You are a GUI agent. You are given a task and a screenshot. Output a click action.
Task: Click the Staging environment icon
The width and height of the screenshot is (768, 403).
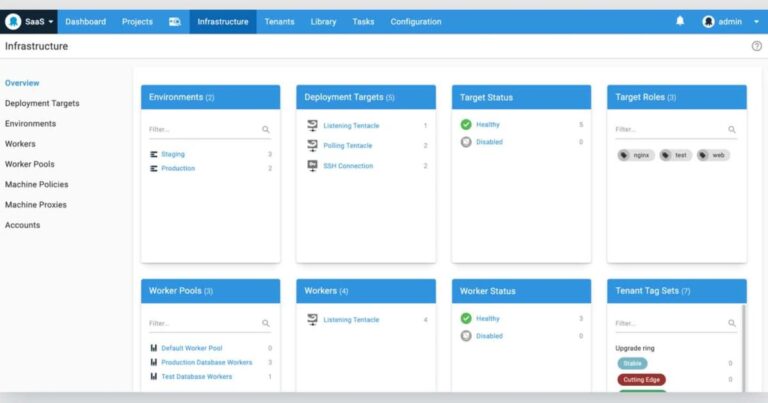[154, 154]
